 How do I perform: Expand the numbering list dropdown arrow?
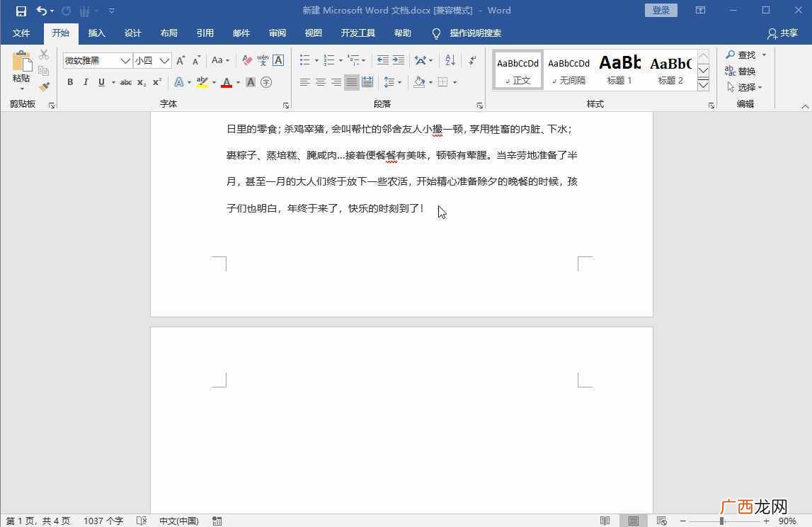(341, 61)
